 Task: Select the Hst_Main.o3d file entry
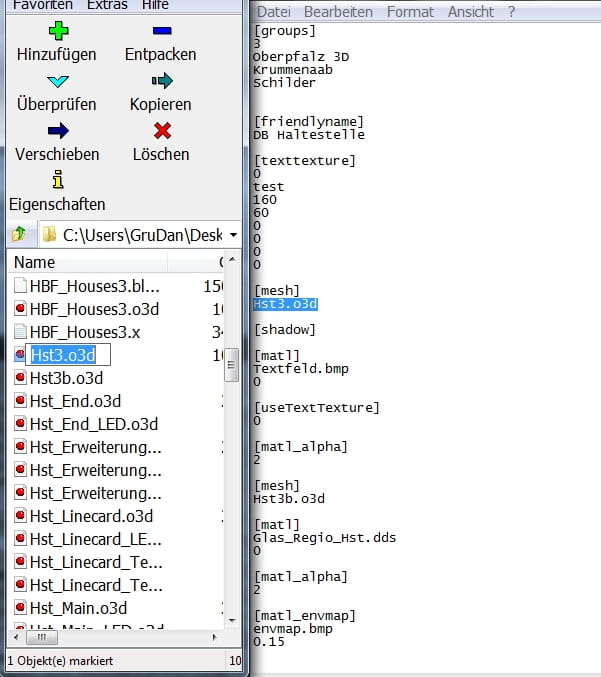click(x=78, y=608)
